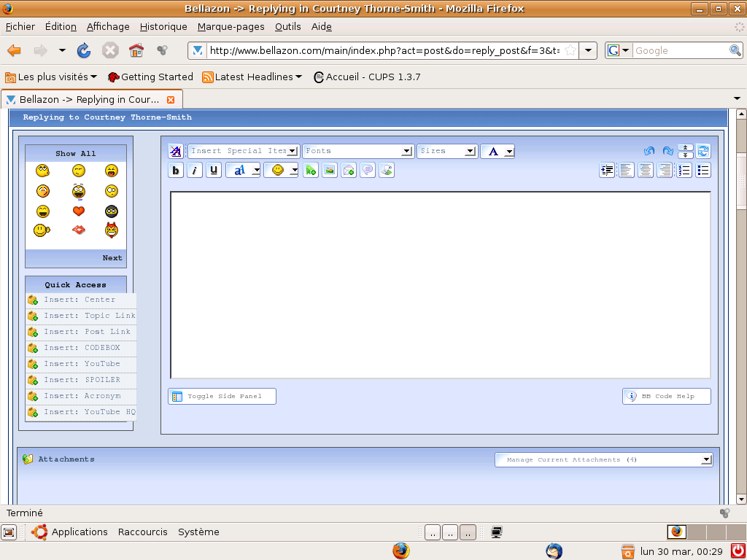Insert the red lips emoticon

79,230
